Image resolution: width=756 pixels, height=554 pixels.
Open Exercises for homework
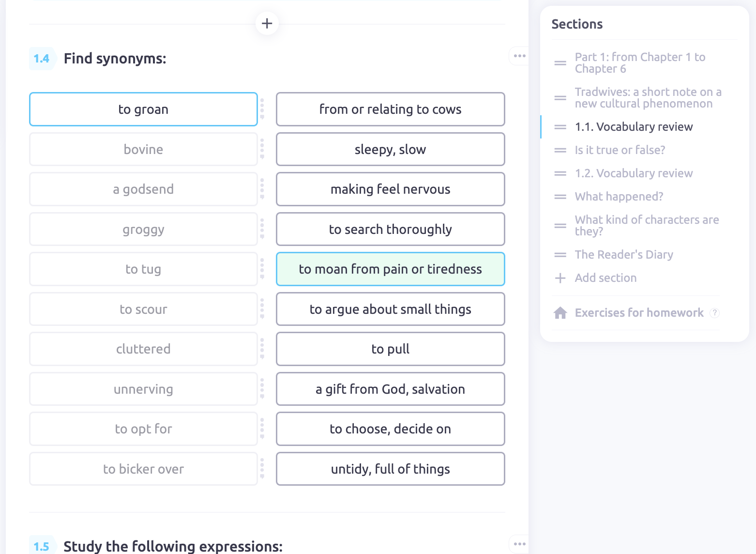tap(639, 313)
